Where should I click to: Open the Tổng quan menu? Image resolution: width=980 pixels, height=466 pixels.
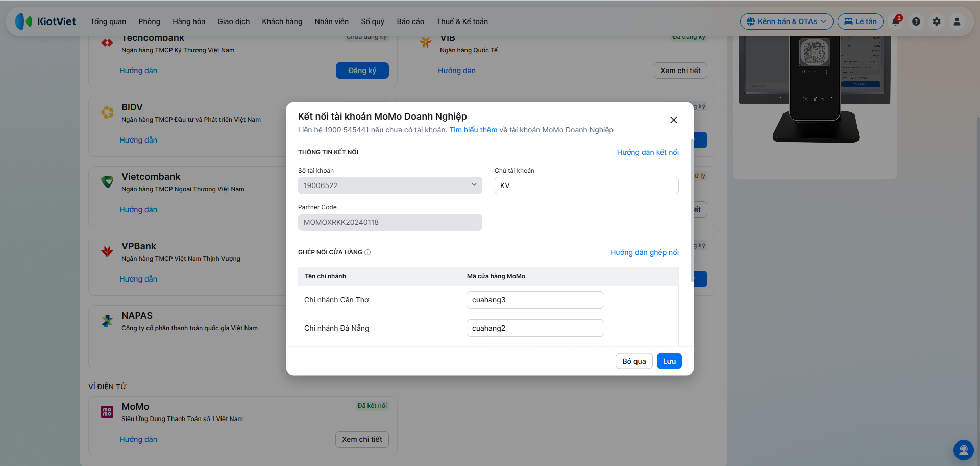point(108,21)
